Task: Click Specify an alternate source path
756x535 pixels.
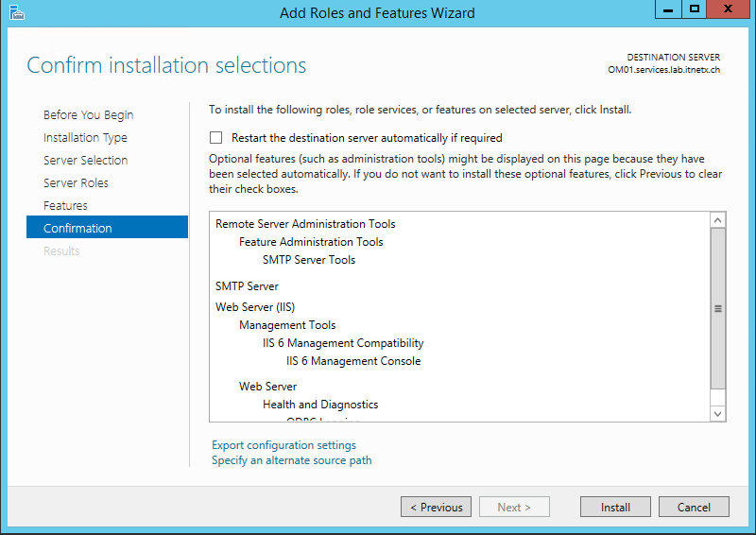Action: pos(292,460)
